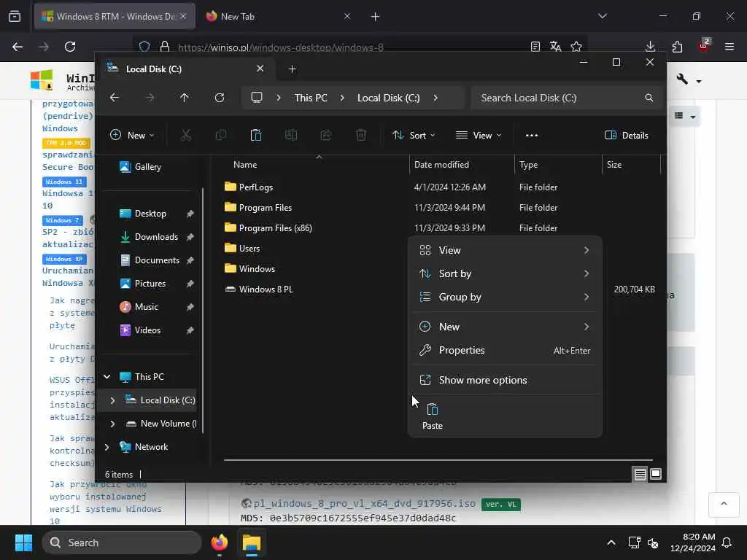Click File Explorer icon on the taskbar

(252, 542)
